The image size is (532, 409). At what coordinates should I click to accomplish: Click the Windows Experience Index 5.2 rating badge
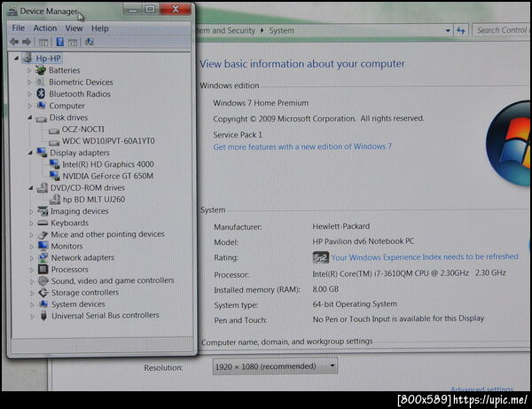tap(320, 257)
